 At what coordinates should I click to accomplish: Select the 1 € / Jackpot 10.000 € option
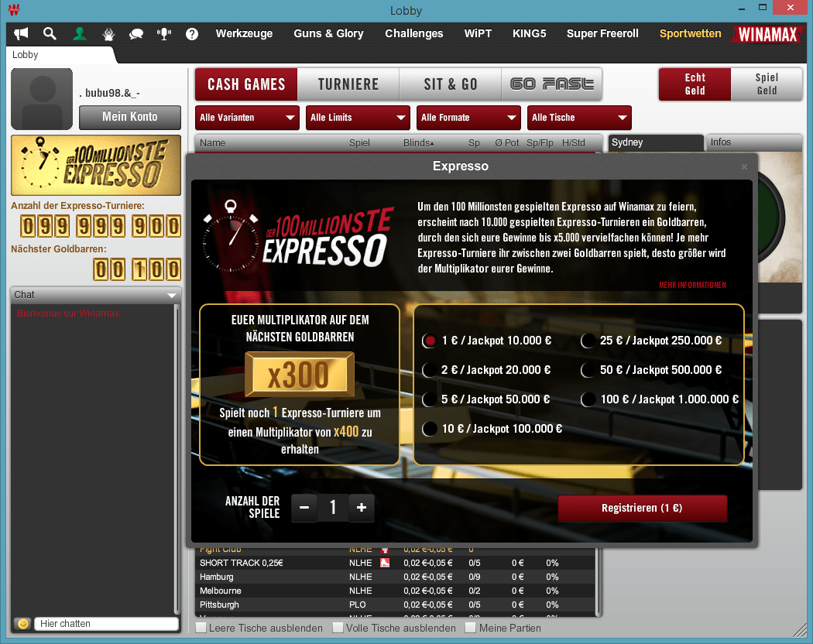[430, 341]
